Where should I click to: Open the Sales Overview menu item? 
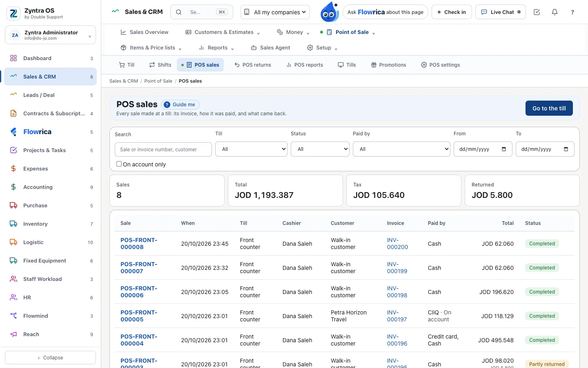pyautogui.click(x=144, y=32)
